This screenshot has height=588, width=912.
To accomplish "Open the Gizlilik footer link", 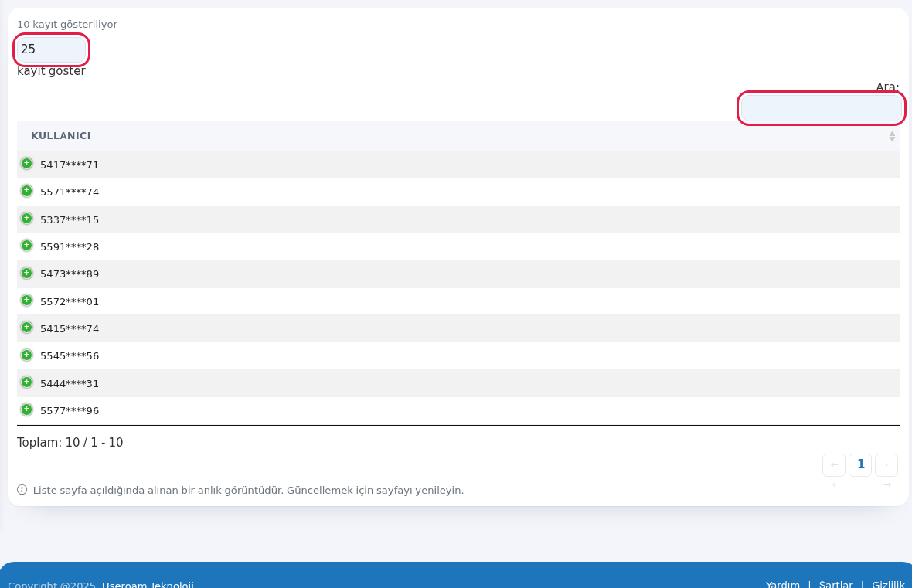I will point(888,584).
